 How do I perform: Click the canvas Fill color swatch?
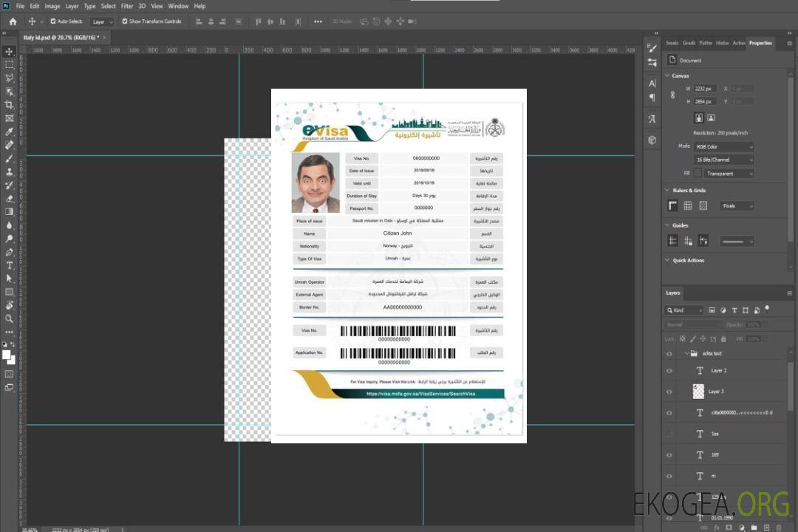click(x=698, y=174)
